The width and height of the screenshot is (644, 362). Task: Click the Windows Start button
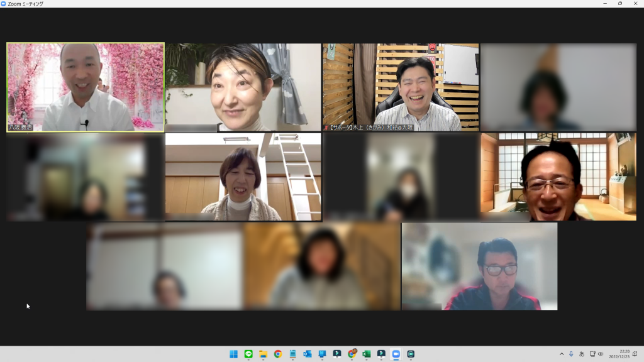pos(233,354)
